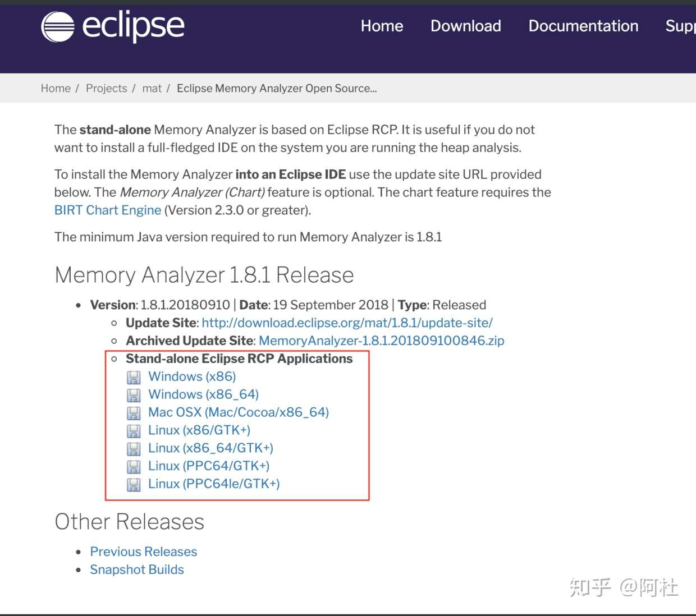Open the Documentation navigation menu
This screenshot has width=696, height=616.
pyautogui.click(x=583, y=26)
